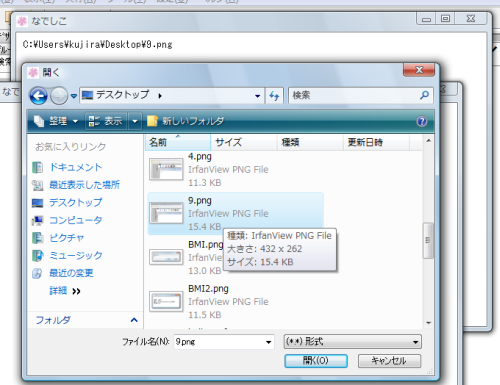Open ドキュメント favorite link
500x385 pixels.
pos(76,167)
